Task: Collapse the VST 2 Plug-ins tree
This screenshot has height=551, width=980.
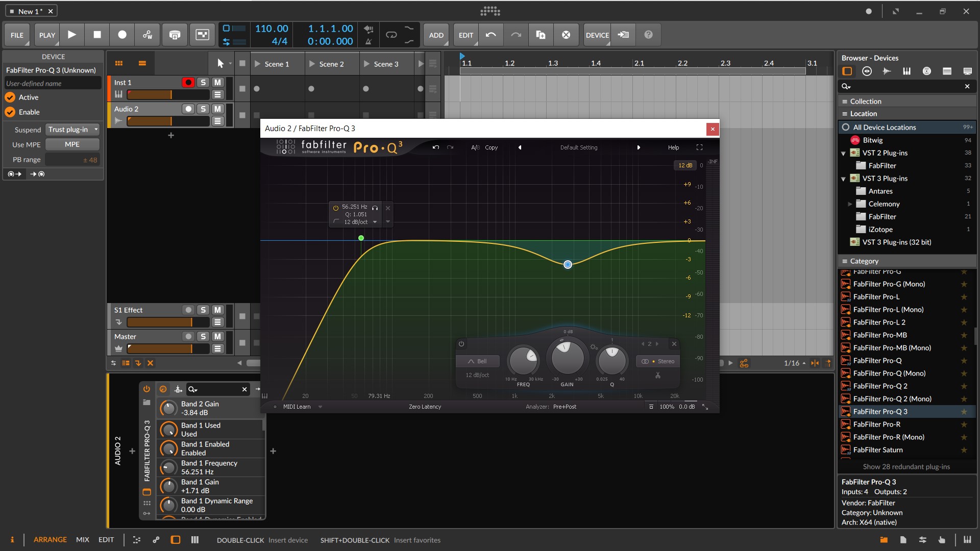Action: (x=844, y=153)
